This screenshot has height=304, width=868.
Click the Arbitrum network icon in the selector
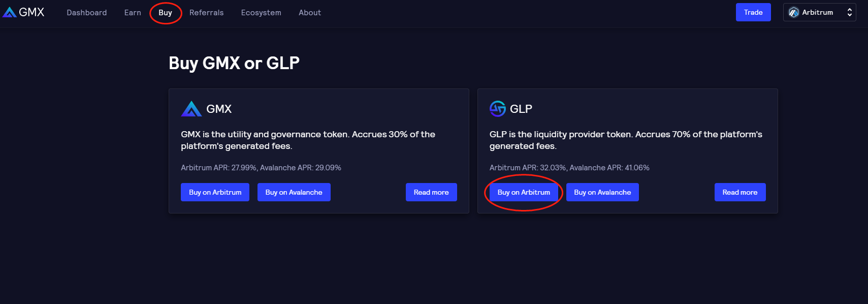click(x=793, y=13)
